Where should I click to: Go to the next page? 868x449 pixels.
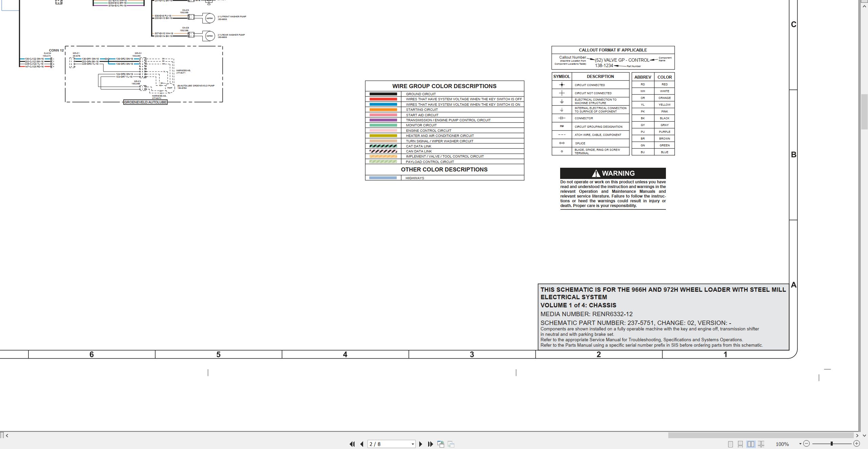[x=421, y=444]
